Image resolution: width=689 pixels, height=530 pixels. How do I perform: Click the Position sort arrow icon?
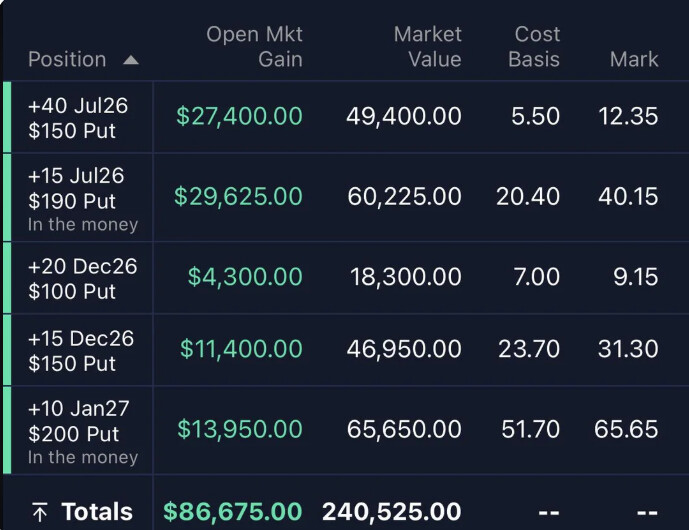coord(131,60)
